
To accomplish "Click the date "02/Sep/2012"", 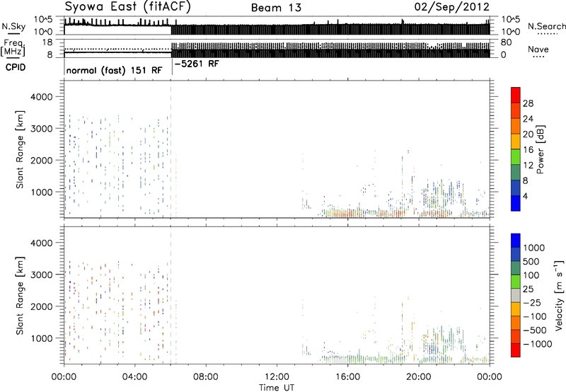I will coord(452,7).
